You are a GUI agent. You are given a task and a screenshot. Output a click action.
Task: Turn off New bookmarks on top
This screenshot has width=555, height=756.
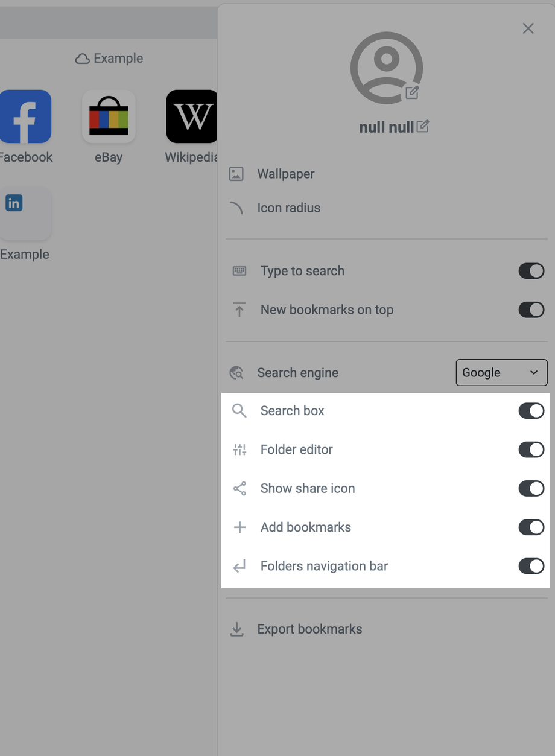(x=531, y=310)
